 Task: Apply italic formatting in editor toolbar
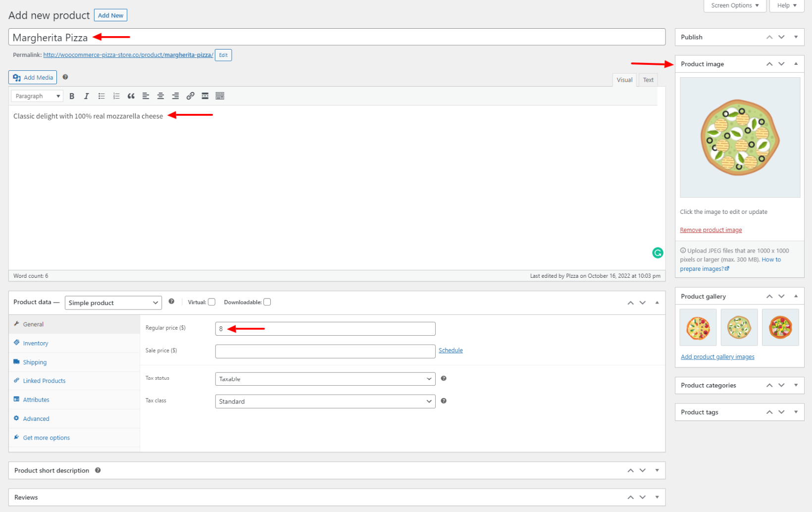[x=87, y=96]
